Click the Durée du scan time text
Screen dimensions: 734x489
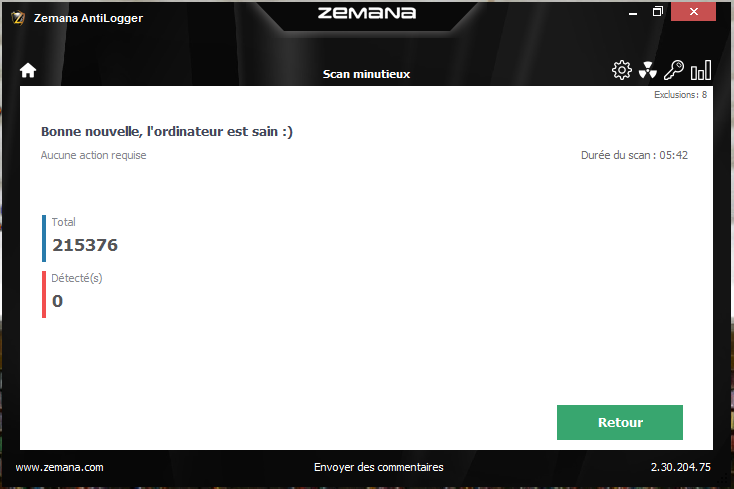pyautogui.click(x=634, y=155)
